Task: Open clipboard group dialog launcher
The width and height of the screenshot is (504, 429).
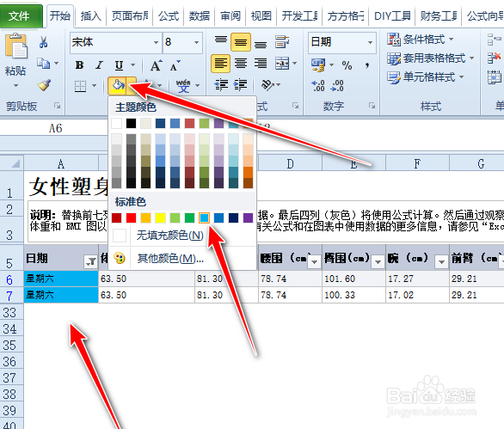Action: point(58,106)
